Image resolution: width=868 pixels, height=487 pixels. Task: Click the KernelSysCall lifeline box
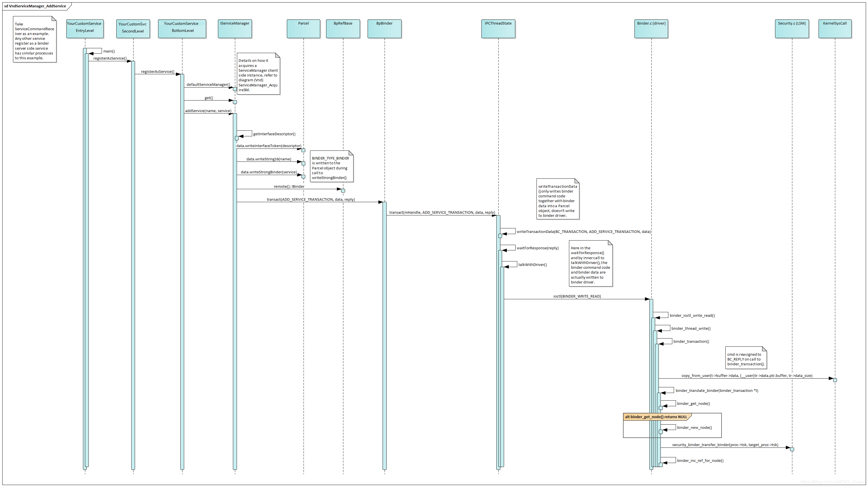(x=835, y=29)
